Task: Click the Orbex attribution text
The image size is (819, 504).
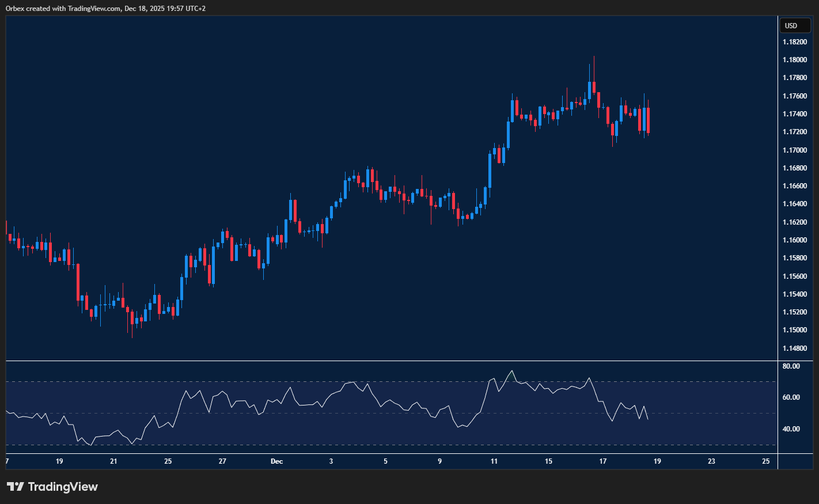Action: click(15, 8)
